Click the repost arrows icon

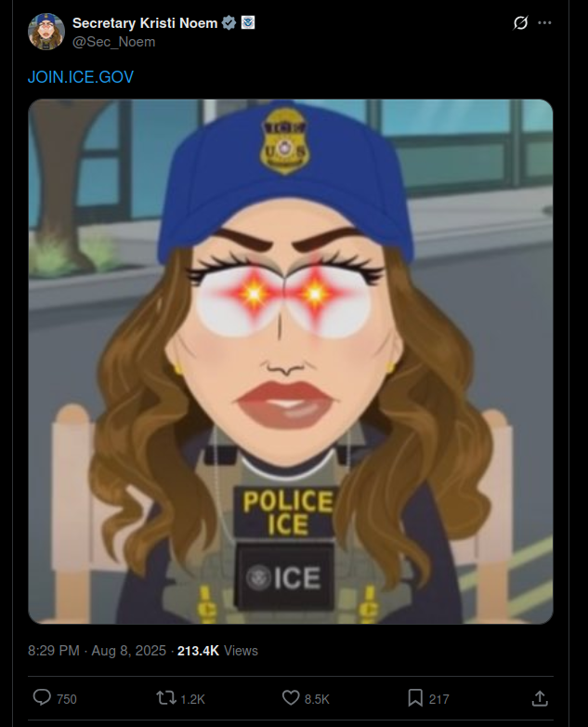(166, 698)
